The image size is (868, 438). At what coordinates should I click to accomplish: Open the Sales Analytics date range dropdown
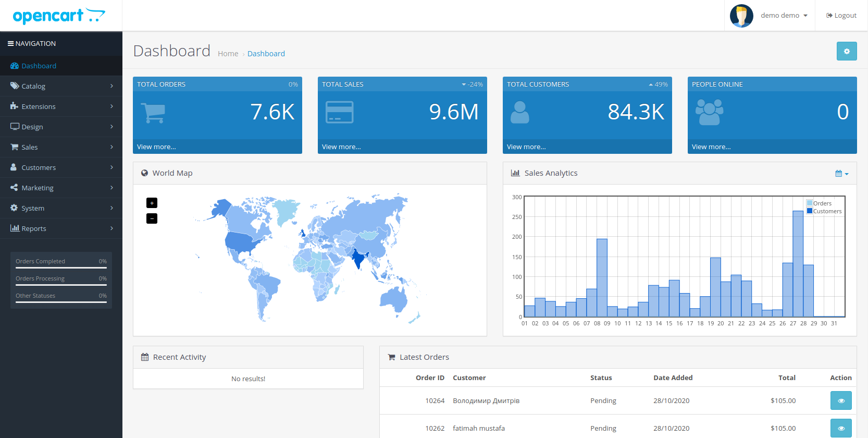(x=841, y=174)
